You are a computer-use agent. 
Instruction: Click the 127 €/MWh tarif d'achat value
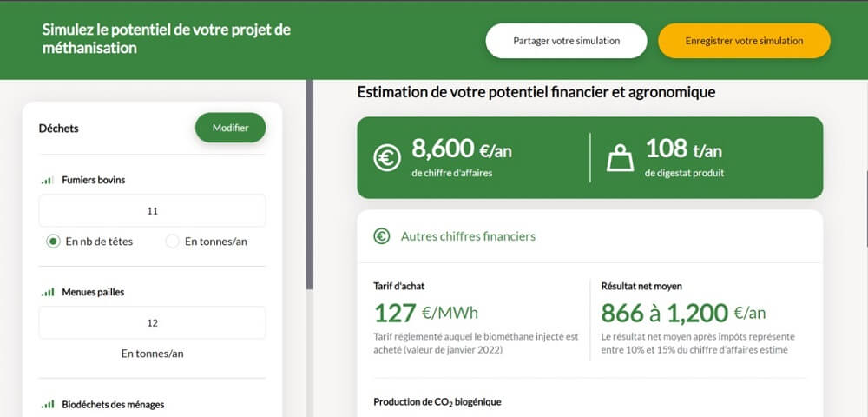pyautogui.click(x=425, y=313)
